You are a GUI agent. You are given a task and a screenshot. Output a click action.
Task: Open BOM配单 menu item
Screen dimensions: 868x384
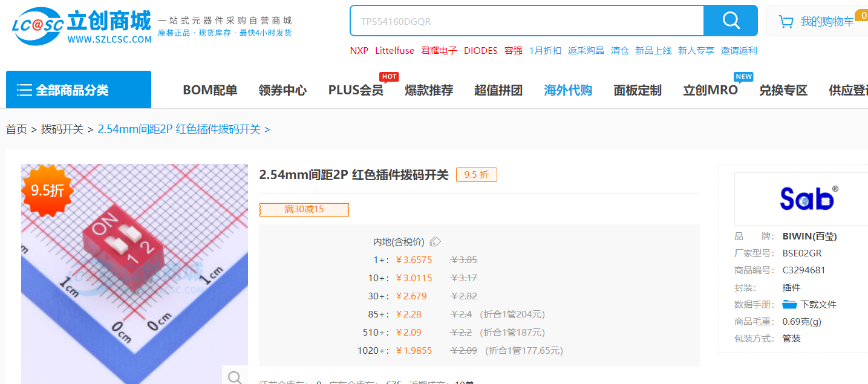coord(210,90)
